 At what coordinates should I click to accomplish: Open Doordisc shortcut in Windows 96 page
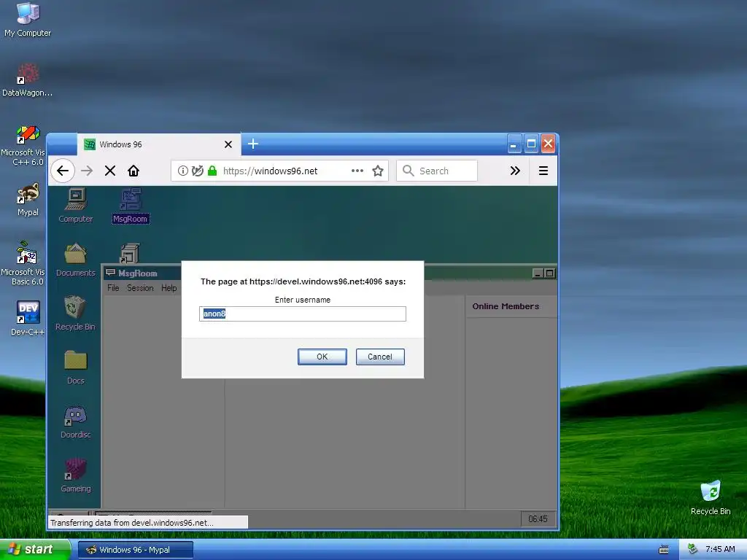[x=75, y=421]
